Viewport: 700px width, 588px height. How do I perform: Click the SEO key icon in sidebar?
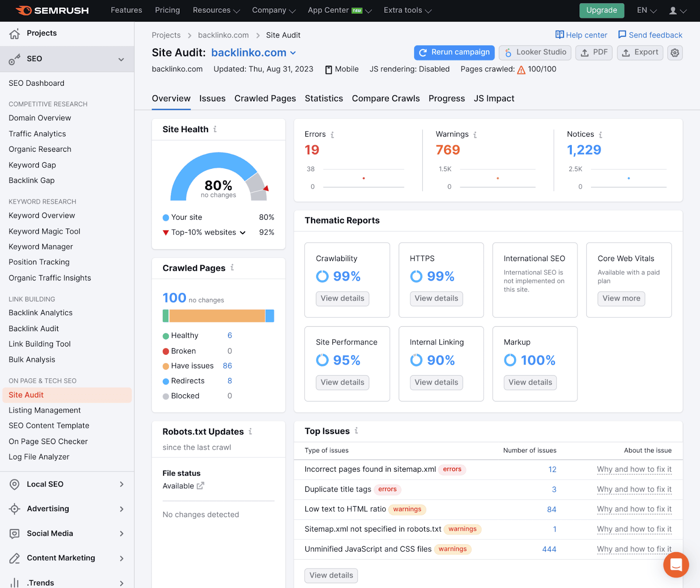[14, 59]
